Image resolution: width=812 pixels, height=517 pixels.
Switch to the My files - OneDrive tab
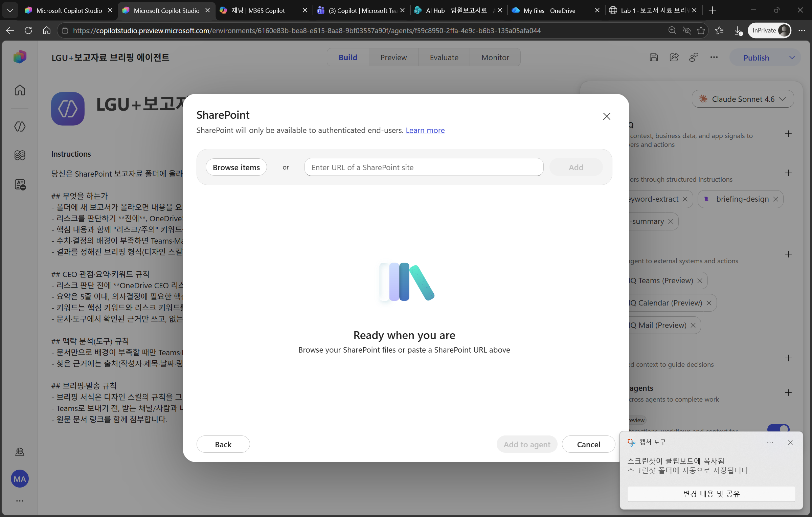pos(555,10)
